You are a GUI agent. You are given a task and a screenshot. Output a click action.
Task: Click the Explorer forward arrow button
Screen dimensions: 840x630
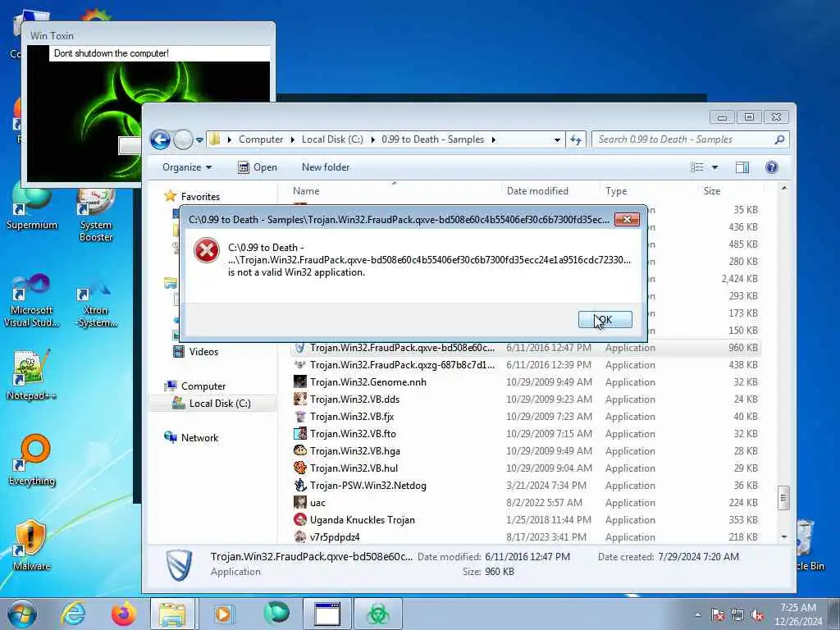[x=183, y=139]
